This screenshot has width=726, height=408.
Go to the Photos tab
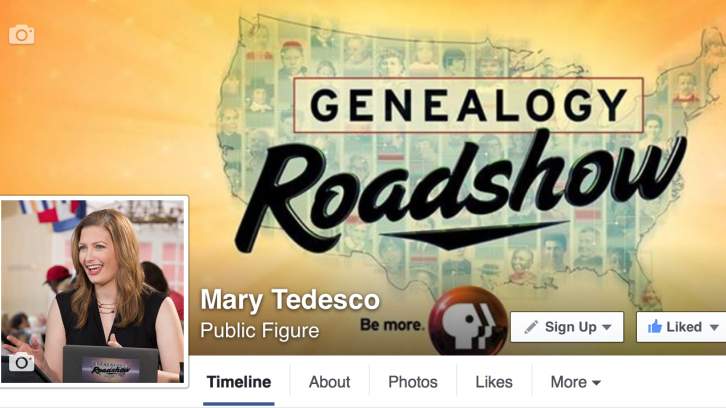tap(413, 382)
